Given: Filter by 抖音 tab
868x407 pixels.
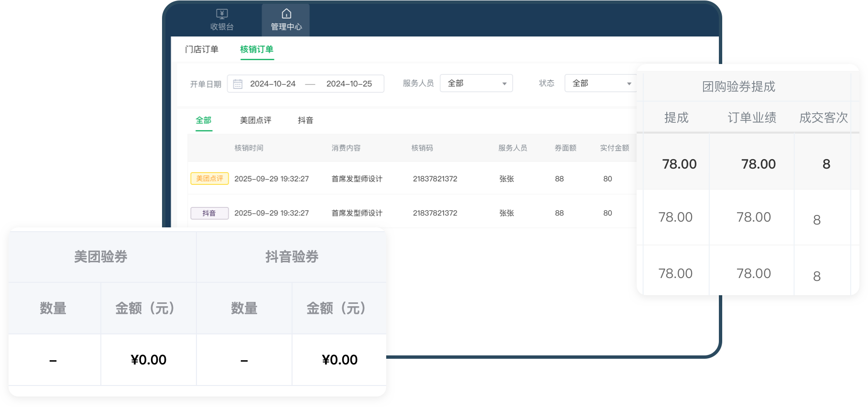Looking at the screenshot, I should click(x=305, y=120).
